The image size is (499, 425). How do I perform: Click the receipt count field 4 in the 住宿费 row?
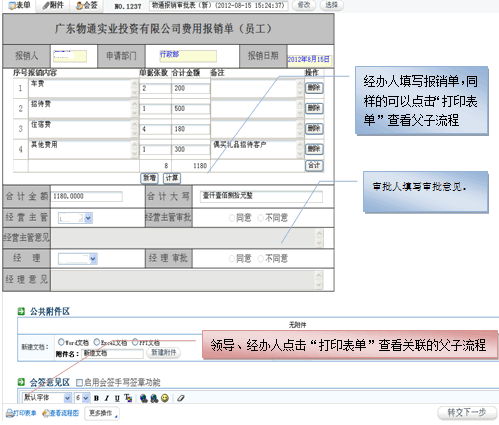[x=155, y=129]
